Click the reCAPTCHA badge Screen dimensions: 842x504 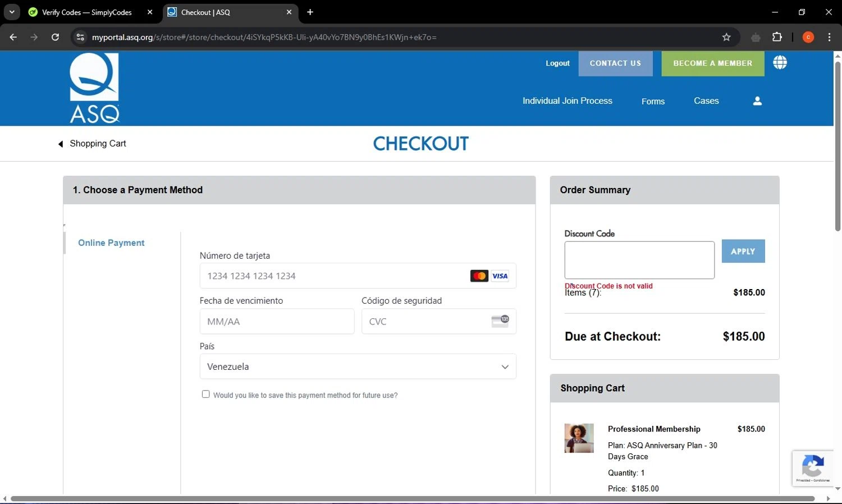click(813, 468)
